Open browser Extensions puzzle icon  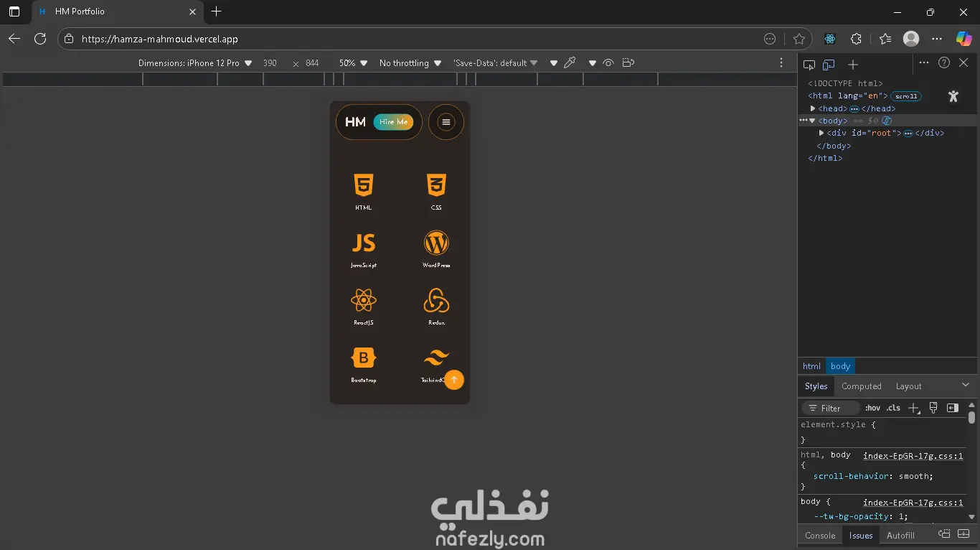click(x=856, y=39)
